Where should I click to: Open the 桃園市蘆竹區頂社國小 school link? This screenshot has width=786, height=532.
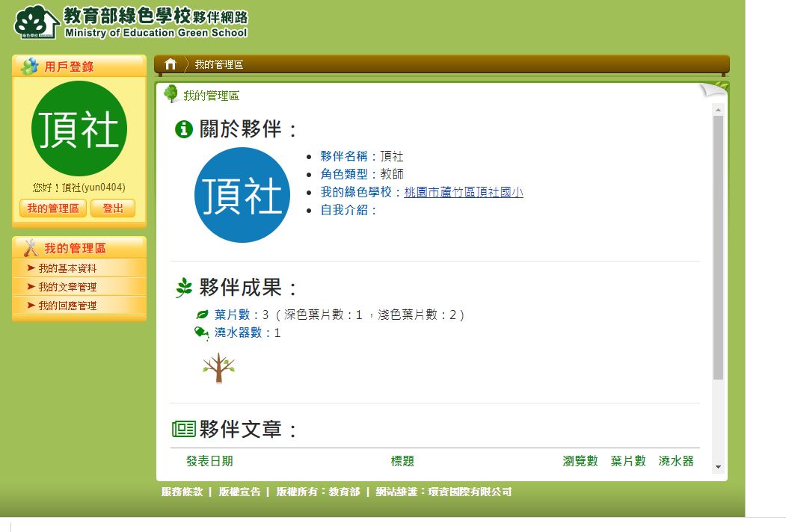[x=463, y=192]
